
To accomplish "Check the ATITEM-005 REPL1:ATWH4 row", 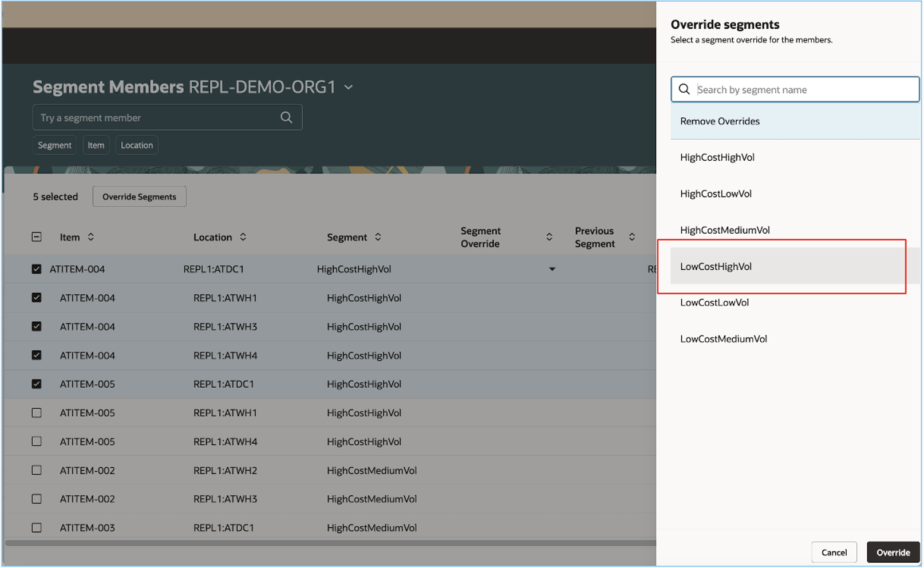I will (x=37, y=441).
